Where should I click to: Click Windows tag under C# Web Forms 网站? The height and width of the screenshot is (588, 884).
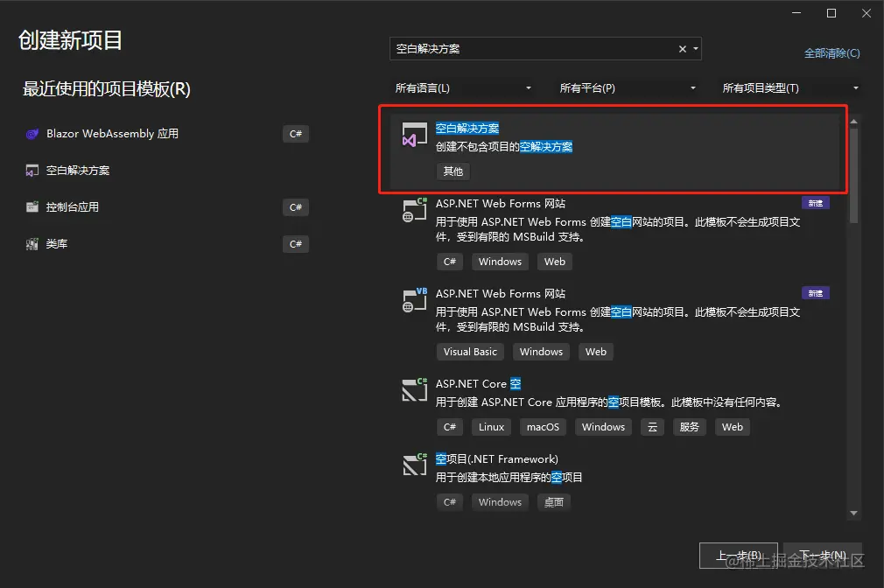click(500, 262)
